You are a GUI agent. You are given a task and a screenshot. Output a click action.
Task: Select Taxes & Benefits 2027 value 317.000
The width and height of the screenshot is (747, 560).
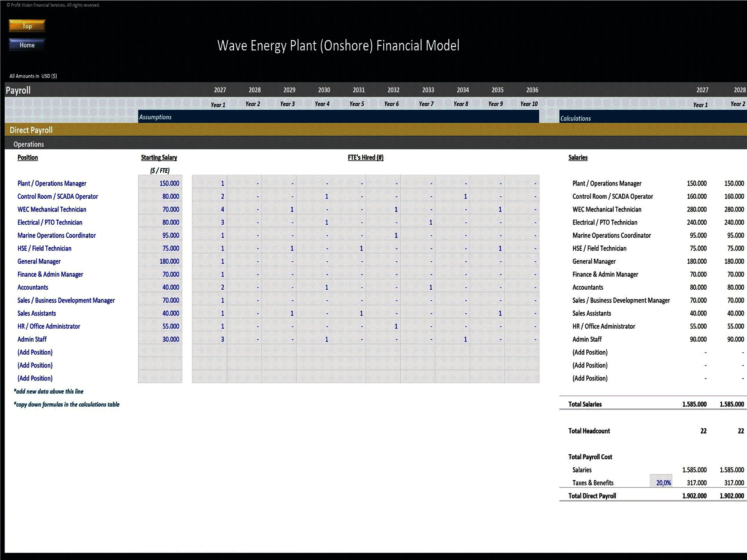696,483
